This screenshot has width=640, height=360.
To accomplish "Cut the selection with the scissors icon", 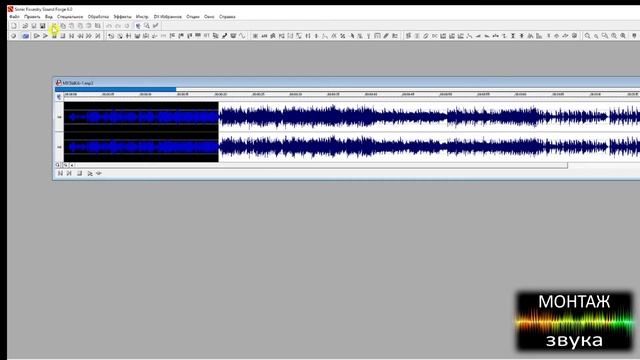I will tap(54, 26).
